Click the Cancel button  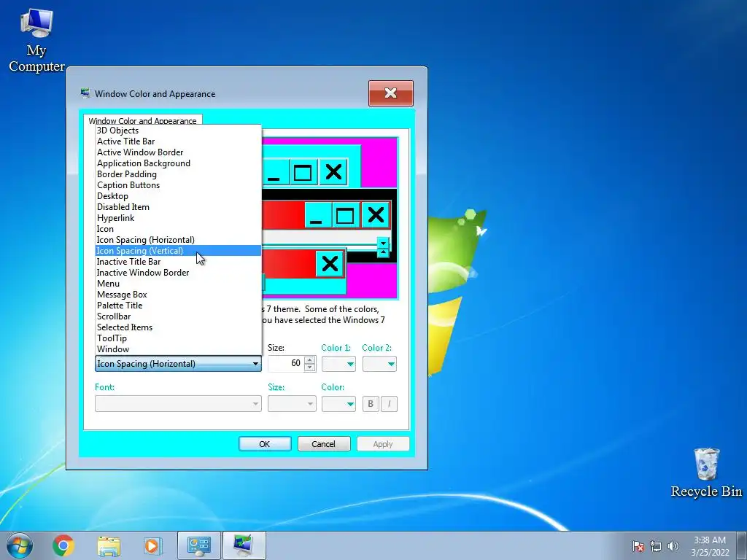point(324,444)
